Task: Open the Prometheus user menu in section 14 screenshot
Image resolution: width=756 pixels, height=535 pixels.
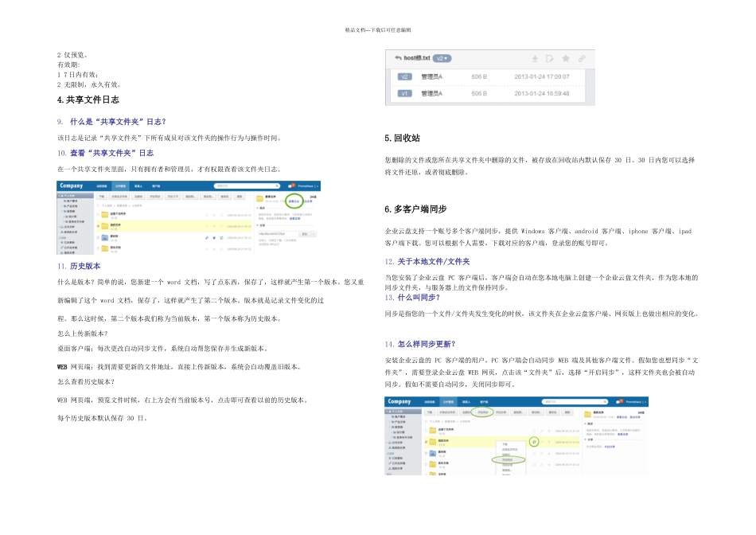Action: 637,401
